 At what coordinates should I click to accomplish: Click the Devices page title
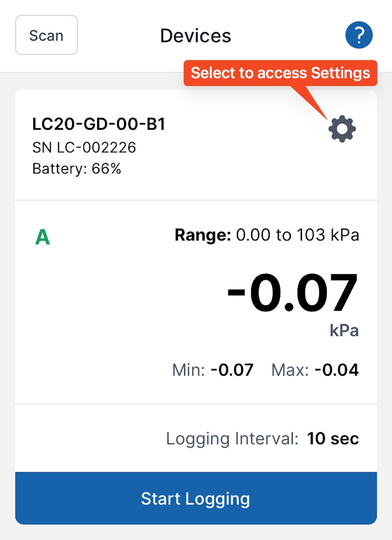tap(196, 35)
